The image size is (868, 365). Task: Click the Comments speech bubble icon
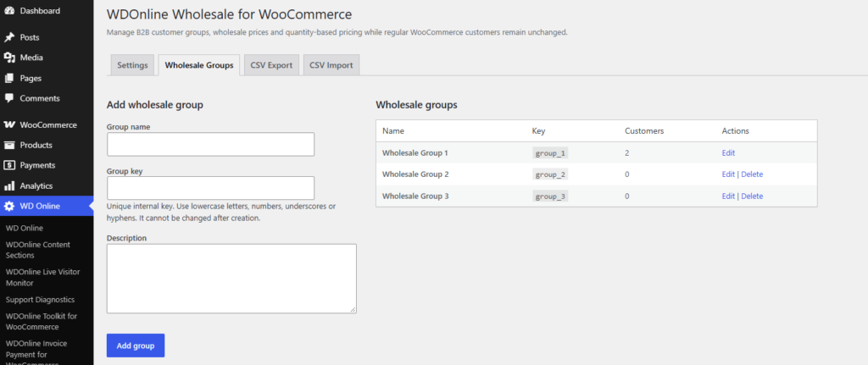point(9,98)
